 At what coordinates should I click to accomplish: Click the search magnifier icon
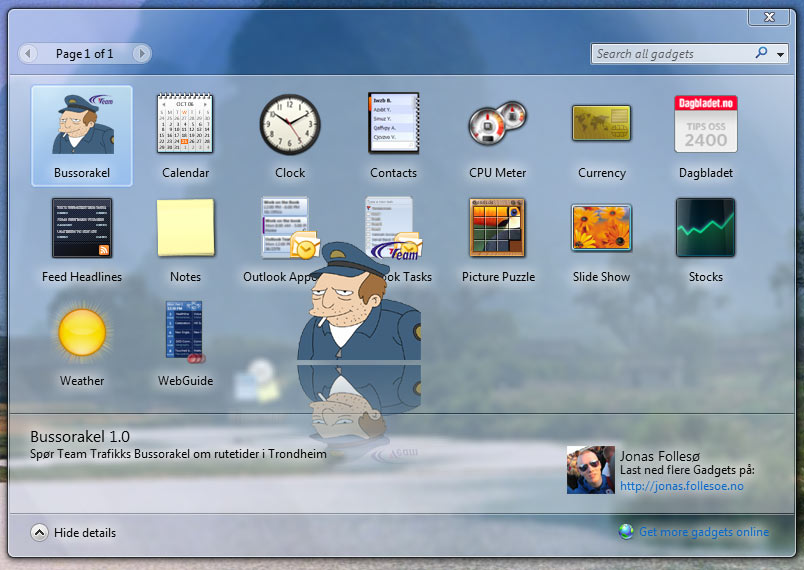pos(761,53)
